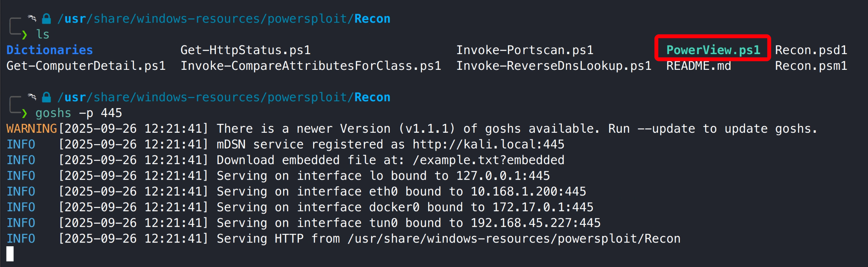This screenshot has height=267, width=868.
Task: Click the Recon.psm1 file name
Action: click(x=811, y=66)
